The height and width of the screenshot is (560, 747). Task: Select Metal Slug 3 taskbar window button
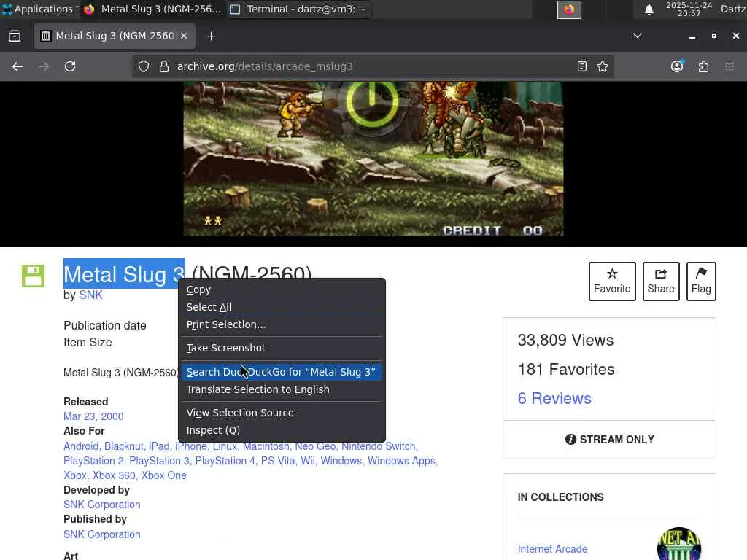152,9
